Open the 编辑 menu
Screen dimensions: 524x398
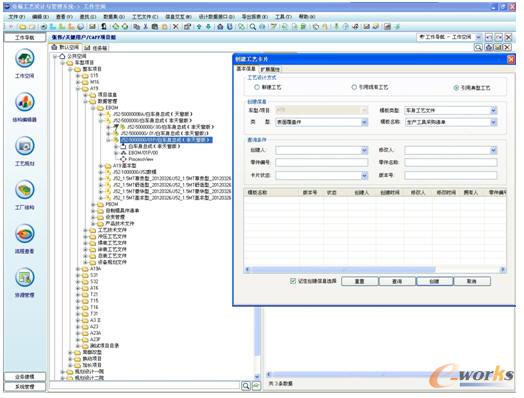[x=40, y=17]
